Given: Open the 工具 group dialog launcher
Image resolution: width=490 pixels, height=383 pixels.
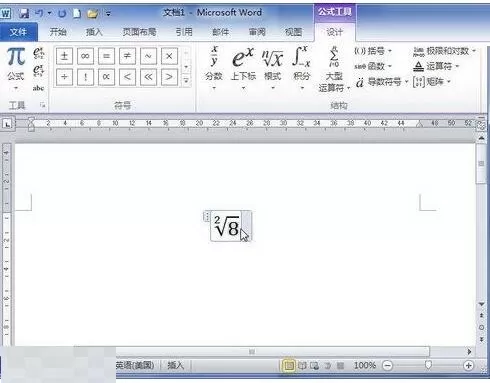Looking at the screenshot, I should [42, 105].
